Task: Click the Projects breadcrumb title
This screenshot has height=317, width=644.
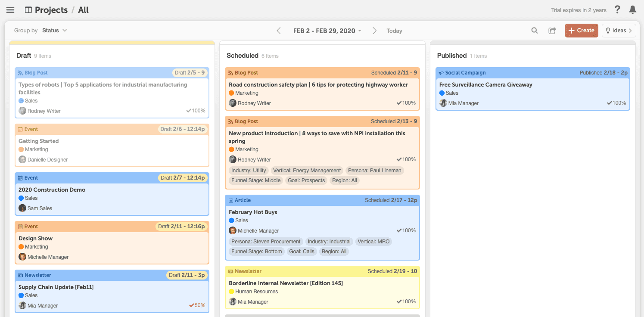Action: (51, 10)
